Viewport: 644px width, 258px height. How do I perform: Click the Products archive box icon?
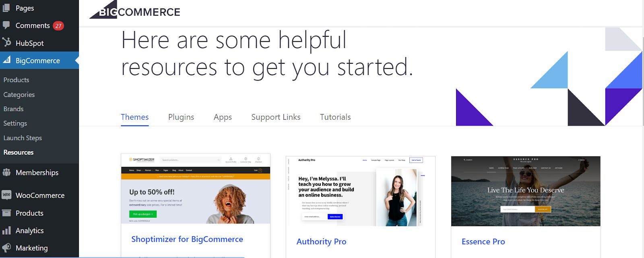pyautogui.click(x=6, y=213)
